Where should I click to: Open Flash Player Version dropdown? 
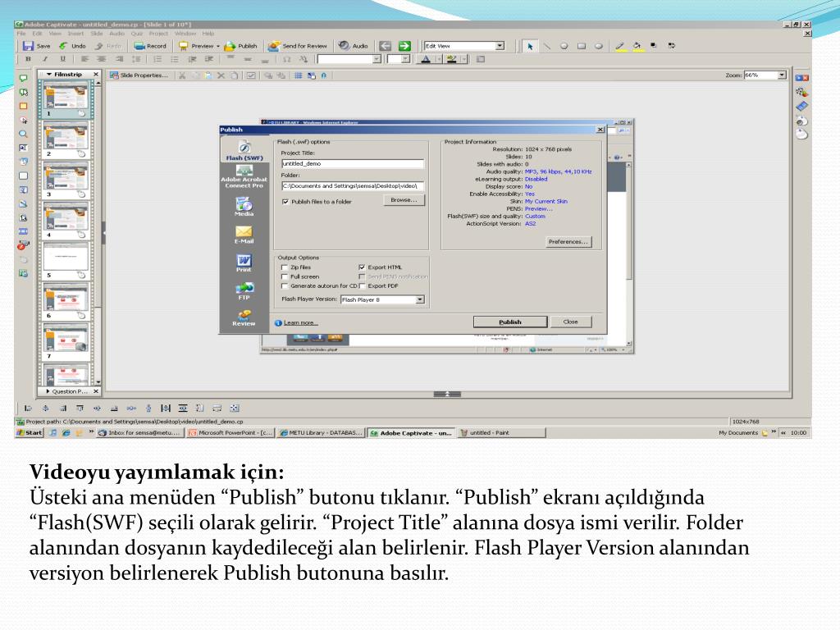point(421,299)
